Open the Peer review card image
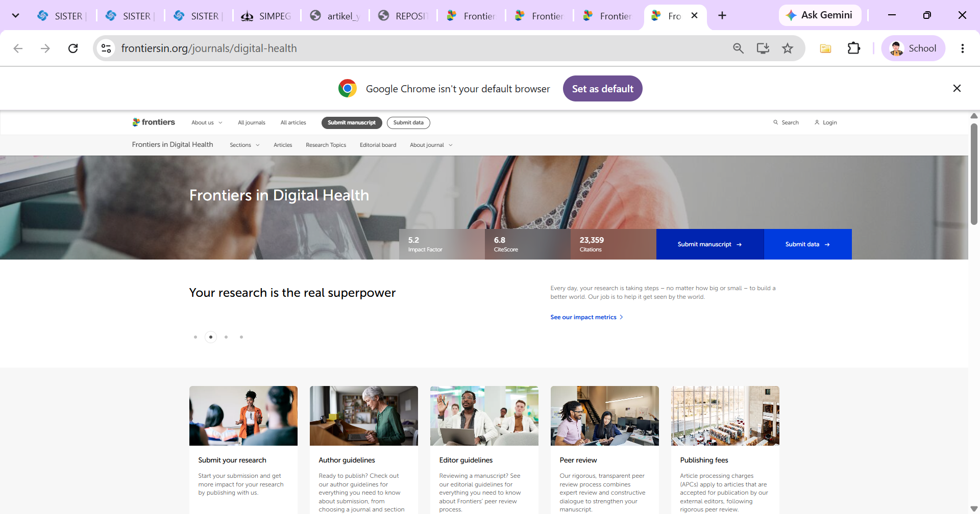The image size is (980, 514). click(605, 416)
